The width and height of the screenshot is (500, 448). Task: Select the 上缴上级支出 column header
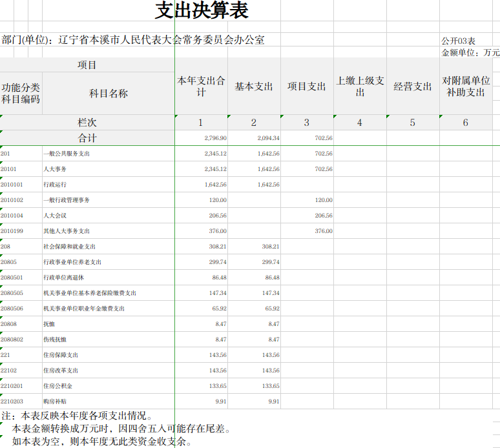[360, 87]
